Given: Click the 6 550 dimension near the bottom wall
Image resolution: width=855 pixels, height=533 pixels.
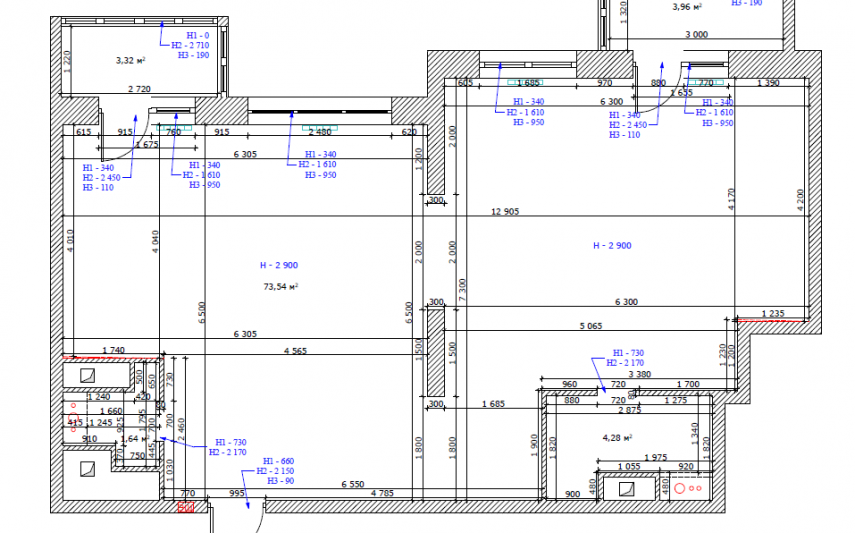Looking at the screenshot, I should pos(352,484).
